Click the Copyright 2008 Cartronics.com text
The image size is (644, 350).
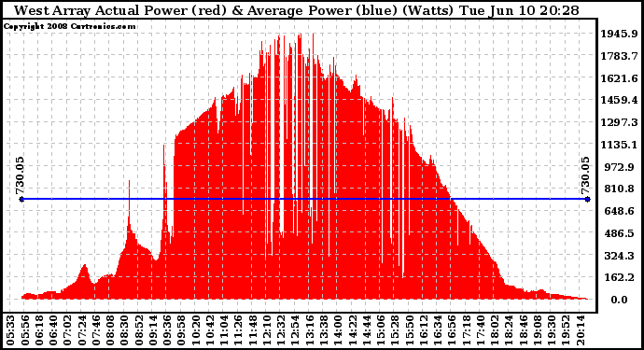(69, 26)
